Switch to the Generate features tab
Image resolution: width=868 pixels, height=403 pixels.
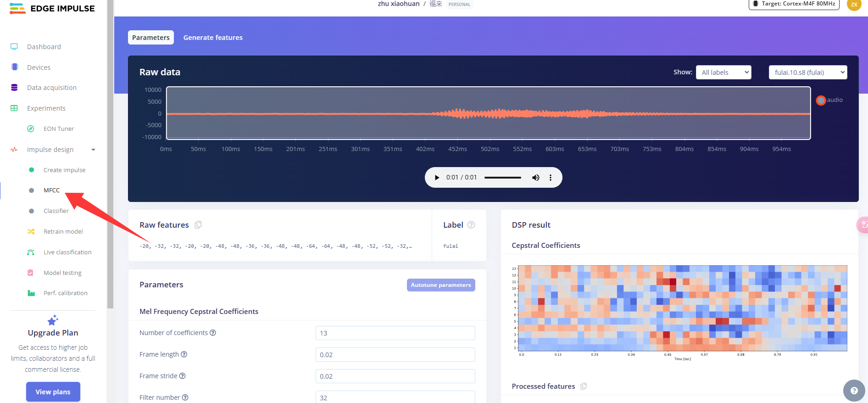[213, 38]
